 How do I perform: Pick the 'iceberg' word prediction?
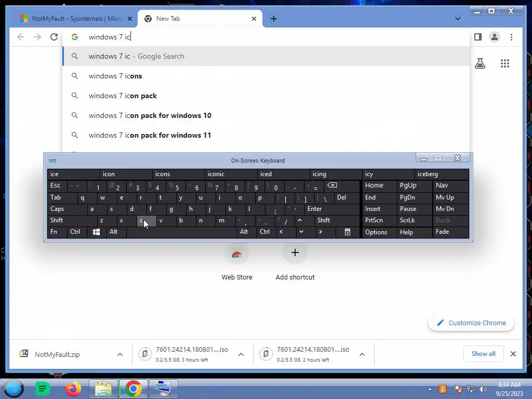(442, 174)
